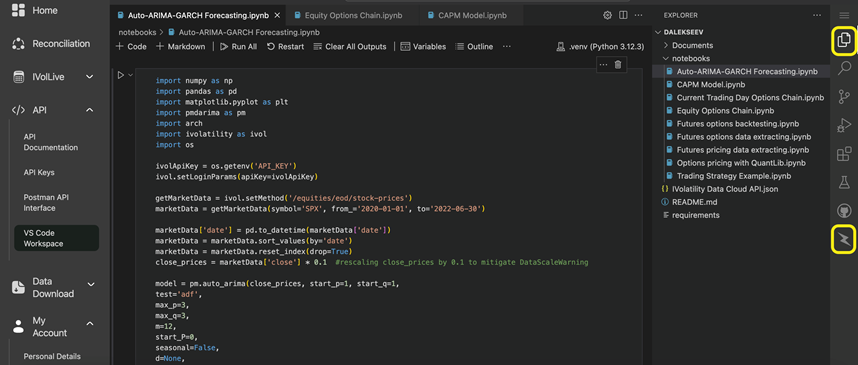Open the notebook settings gear icon
Screen dimensions: 858x365
point(607,15)
